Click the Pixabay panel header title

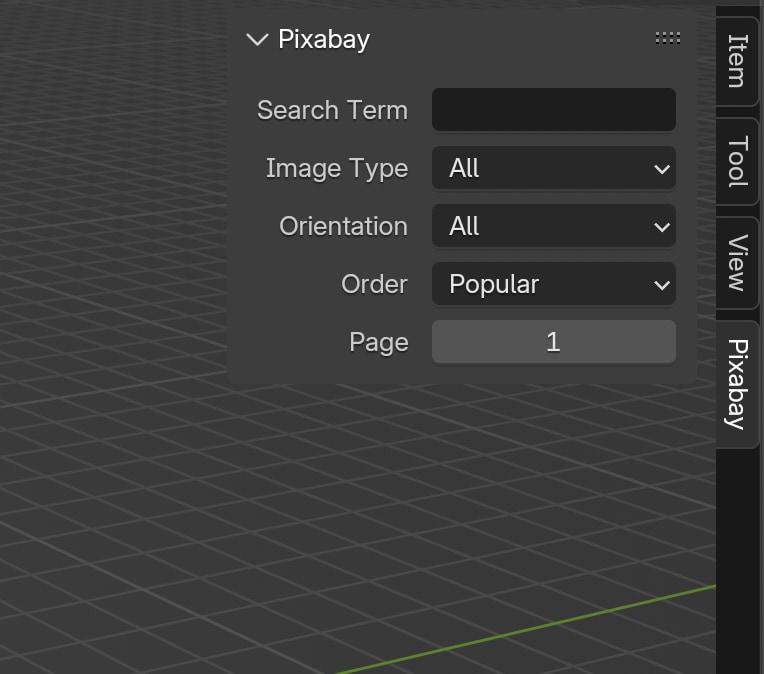[x=324, y=39]
